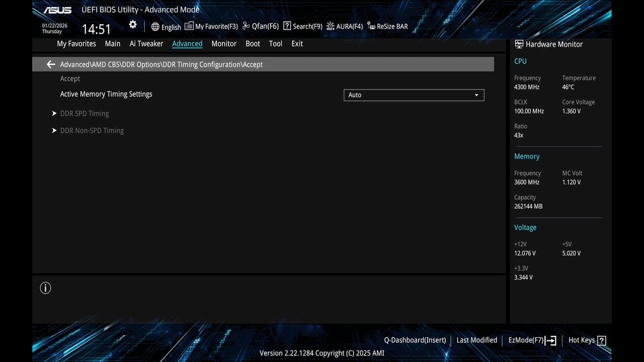Click the back arrow in the breadcrumb bar

click(50, 64)
